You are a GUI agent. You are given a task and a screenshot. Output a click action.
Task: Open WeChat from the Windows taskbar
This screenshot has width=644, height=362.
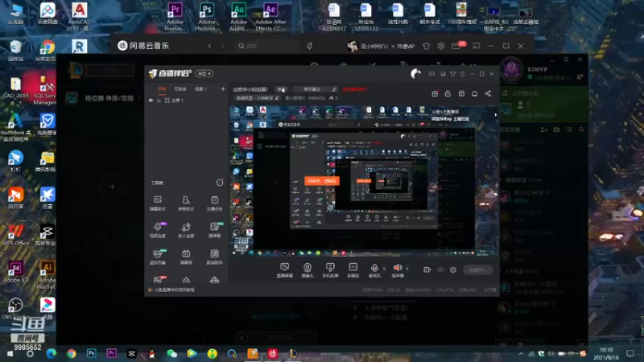[x=172, y=353]
